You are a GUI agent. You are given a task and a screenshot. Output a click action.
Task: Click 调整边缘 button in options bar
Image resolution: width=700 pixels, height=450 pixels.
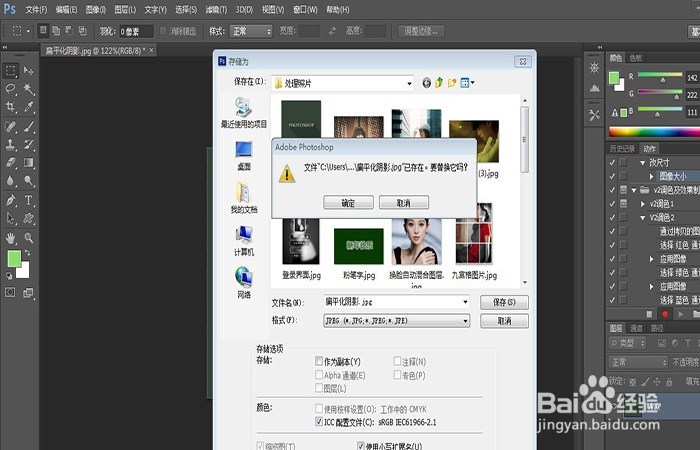coord(421,31)
